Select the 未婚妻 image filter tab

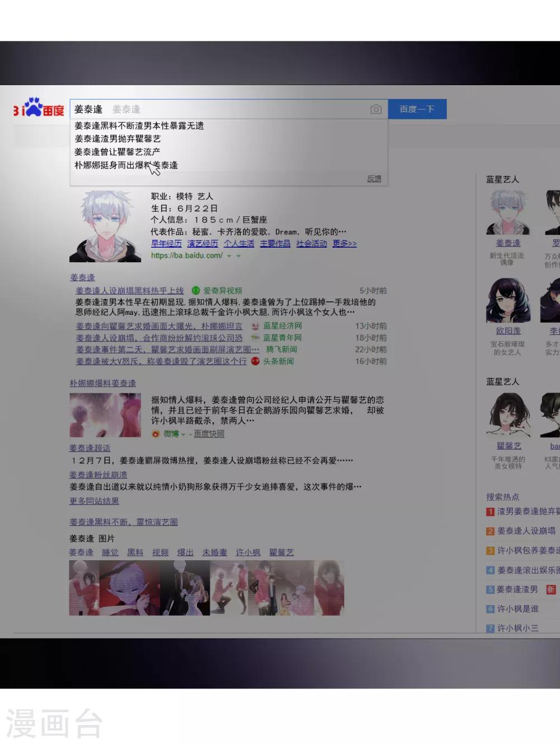click(x=214, y=552)
